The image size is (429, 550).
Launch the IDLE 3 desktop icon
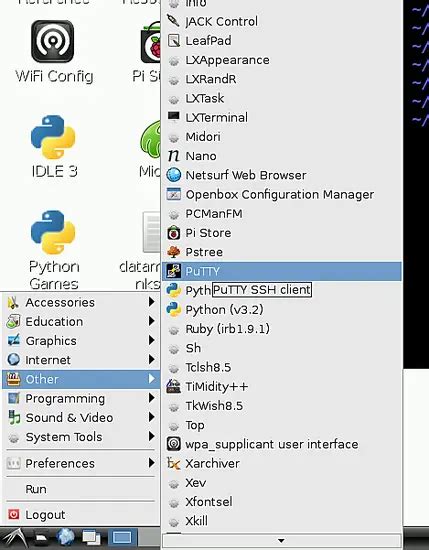53,146
